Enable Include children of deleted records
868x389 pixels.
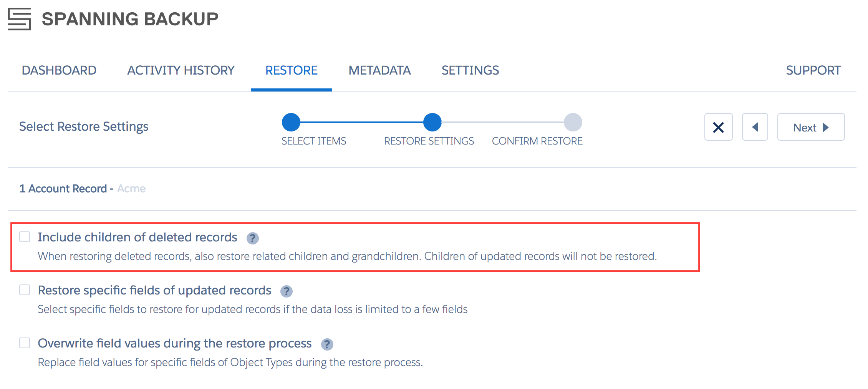[x=25, y=238]
